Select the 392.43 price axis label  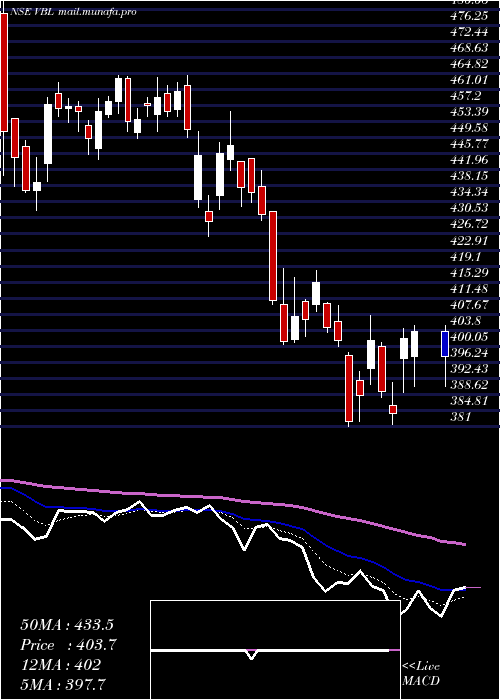[470, 369]
